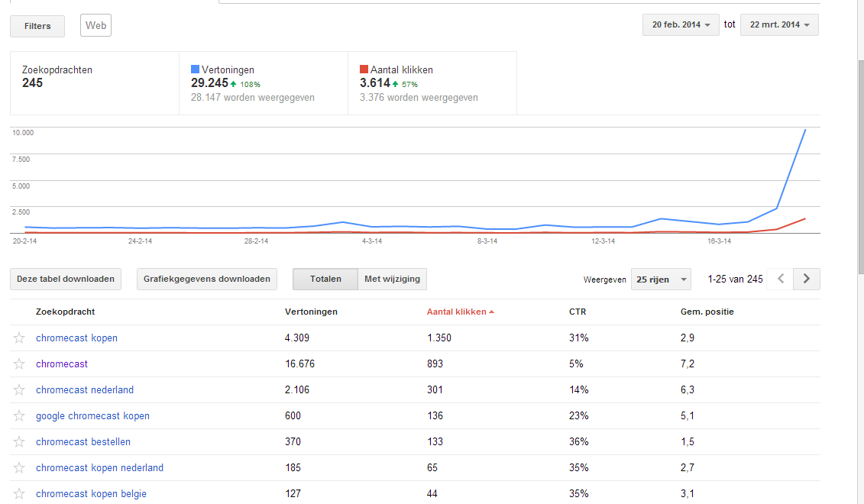
Task: Click the Zoekopdrachten 245 summary box
Action: pos(94,83)
